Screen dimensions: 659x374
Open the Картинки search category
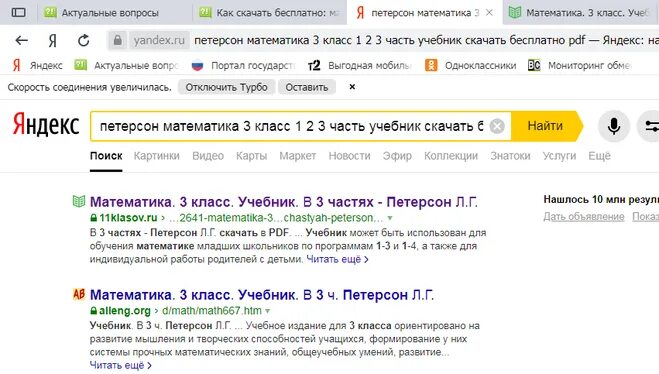(x=156, y=156)
